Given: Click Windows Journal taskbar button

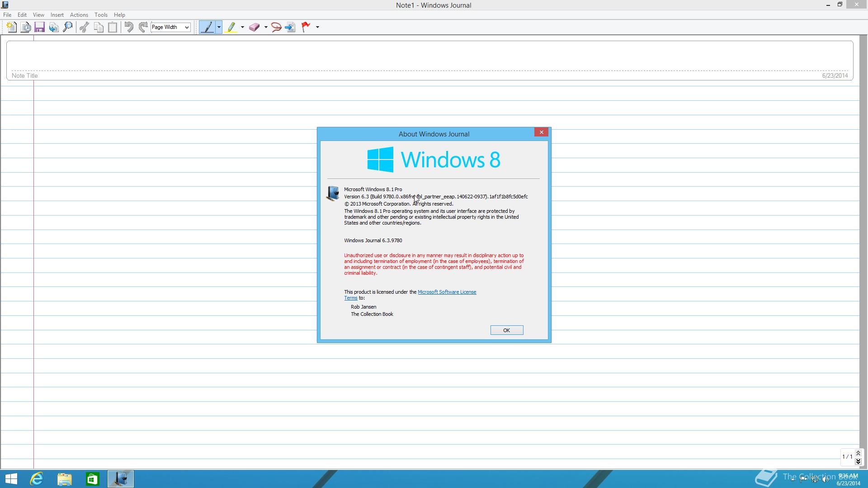Looking at the screenshot, I should tap(121, 479).
